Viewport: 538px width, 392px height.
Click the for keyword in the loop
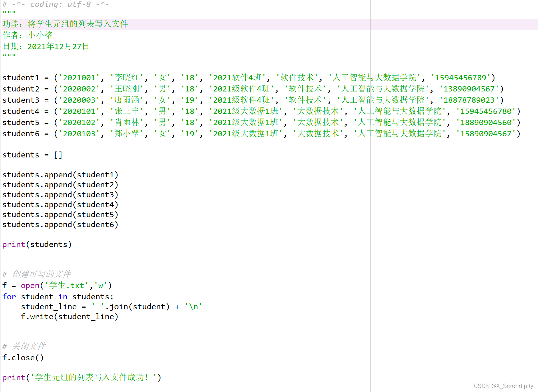9,296
